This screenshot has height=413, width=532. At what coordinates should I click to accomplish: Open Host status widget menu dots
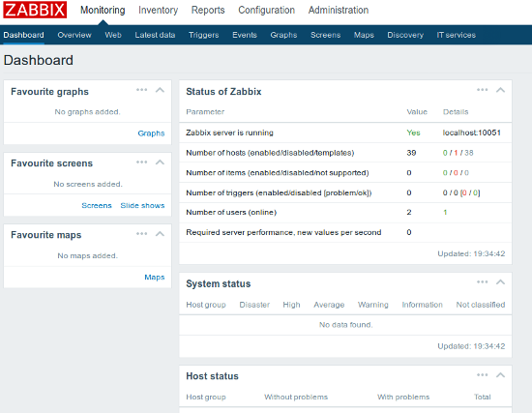point(482,375)
